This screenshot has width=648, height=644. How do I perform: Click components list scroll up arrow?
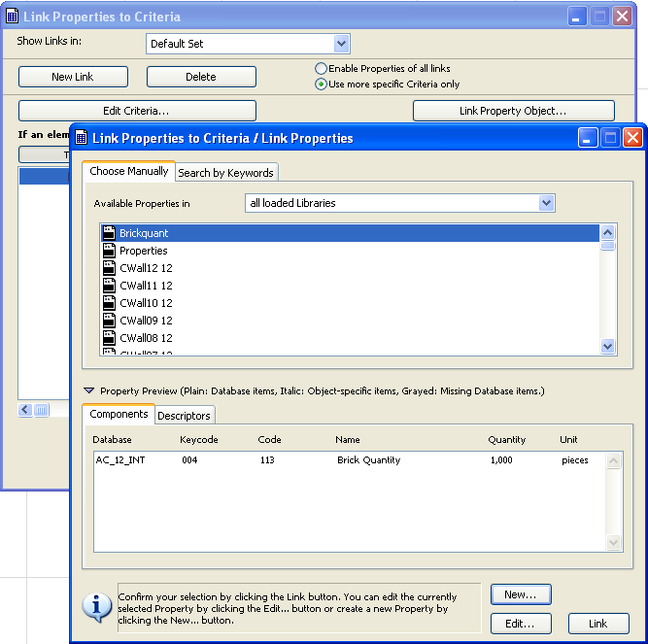click(x=614, y=460)
